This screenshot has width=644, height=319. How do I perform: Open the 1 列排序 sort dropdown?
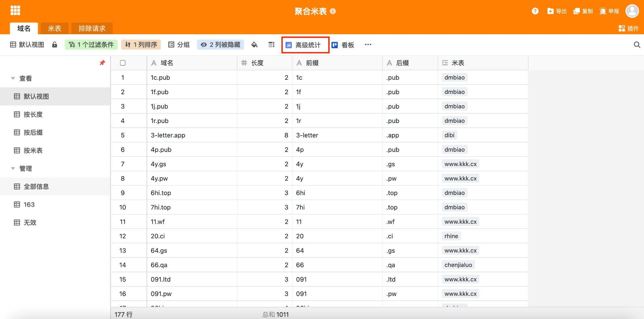141,45
